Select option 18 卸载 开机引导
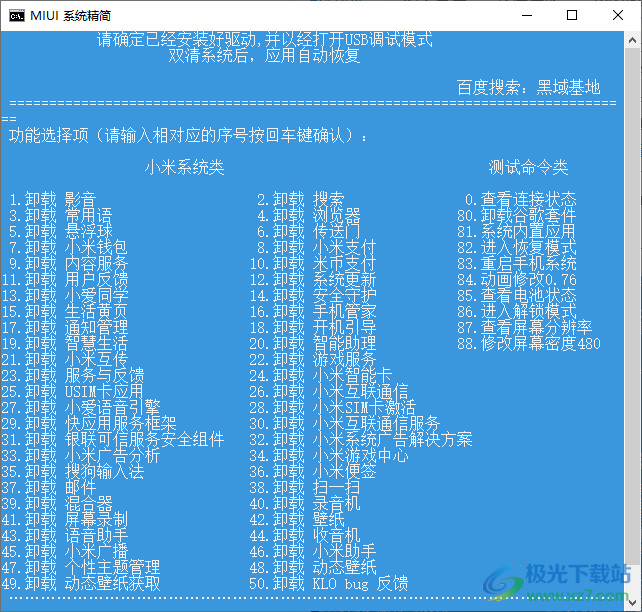The image size is (642, 612). tap(313, 327)
